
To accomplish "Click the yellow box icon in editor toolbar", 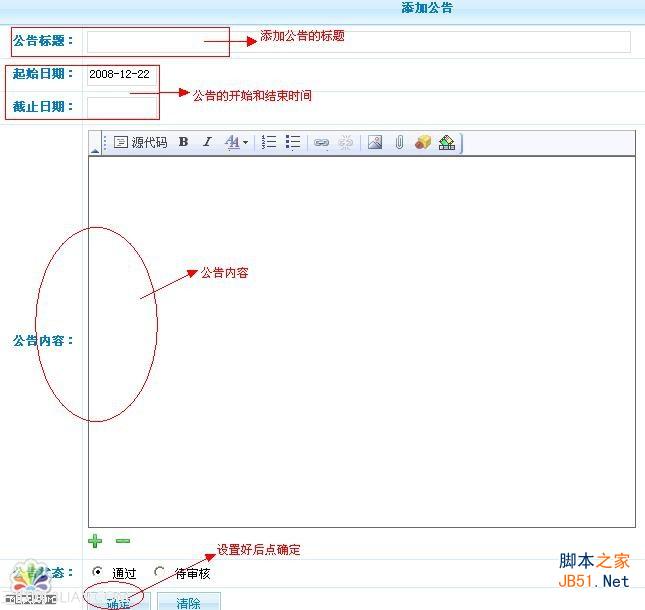I will pyautogui.click(x=422, y=142).
